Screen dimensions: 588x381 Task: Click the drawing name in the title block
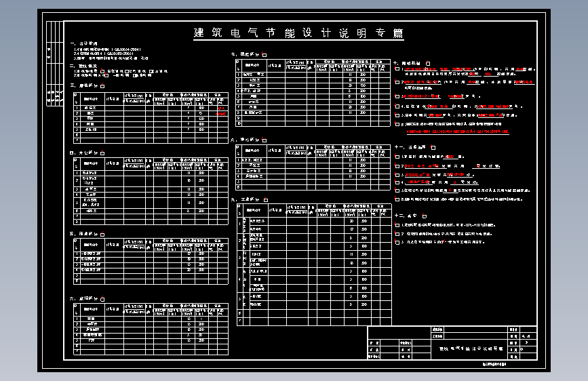(x=471, y=348)
